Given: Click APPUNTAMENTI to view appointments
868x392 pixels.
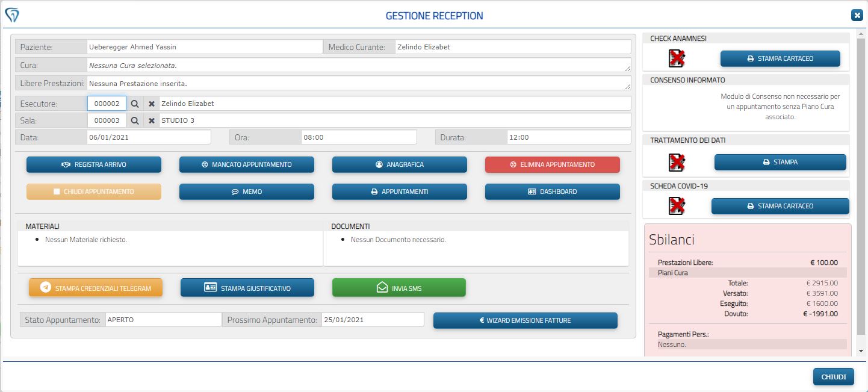Looking at the screenshot, I should 399,191.
